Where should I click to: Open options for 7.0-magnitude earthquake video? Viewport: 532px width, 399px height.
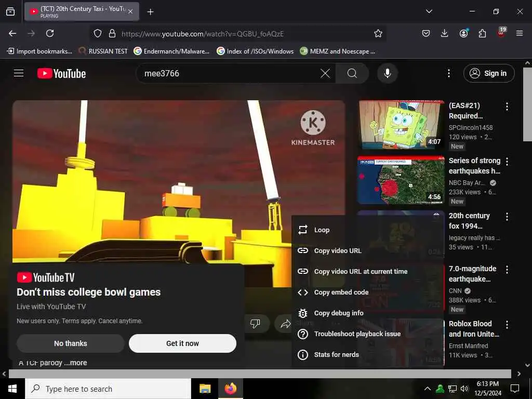tap(507, 270)
